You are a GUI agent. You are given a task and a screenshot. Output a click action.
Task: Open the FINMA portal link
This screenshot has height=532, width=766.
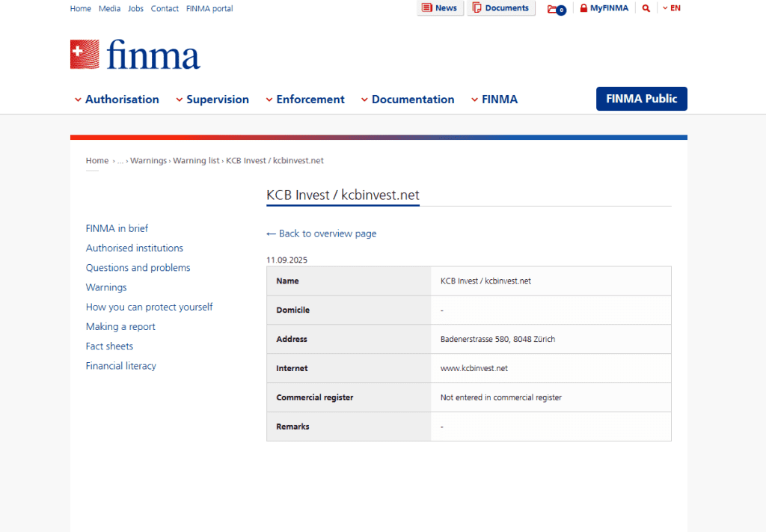pyautogui.click(x=209, y=9)
